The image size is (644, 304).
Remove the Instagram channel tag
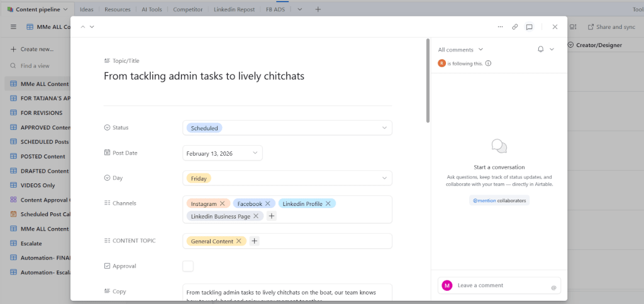pyautogui.click(x=223, y=204)
